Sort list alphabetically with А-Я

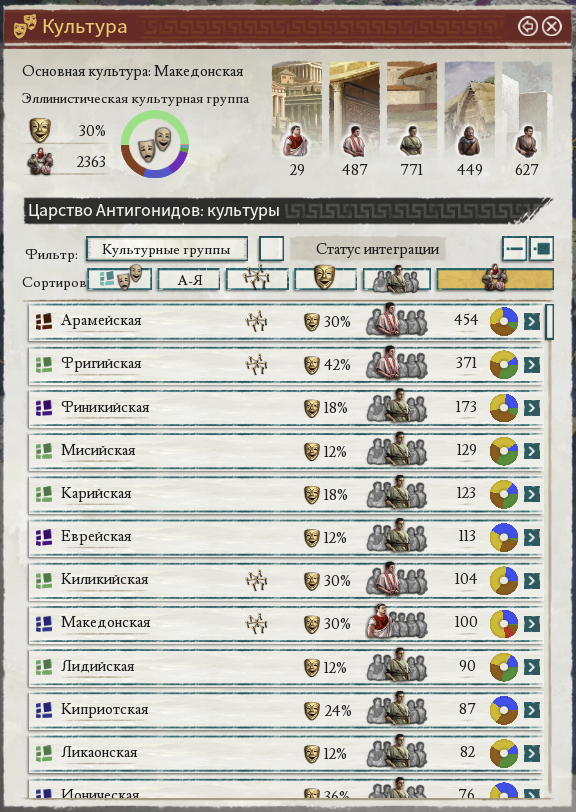189,280
